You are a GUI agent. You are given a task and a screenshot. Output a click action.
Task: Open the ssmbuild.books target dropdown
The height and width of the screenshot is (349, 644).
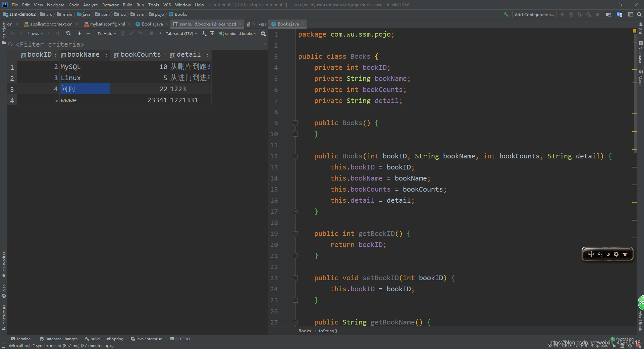[x=238, y=33]
